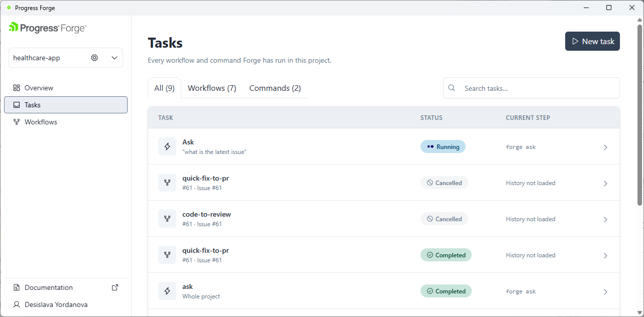Click the vertical scrollbar thumb
644x317 pixels.
pyautogui.click(x=639, y=114)
